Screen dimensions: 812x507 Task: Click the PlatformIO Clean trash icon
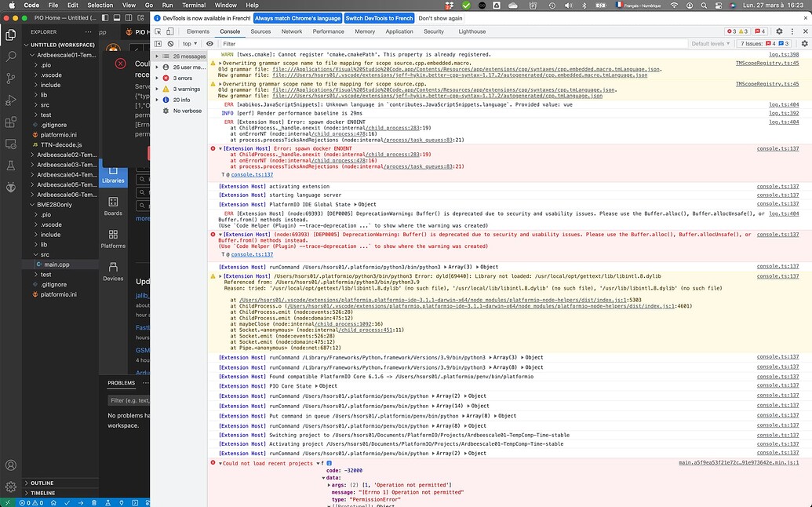(93, 502)
